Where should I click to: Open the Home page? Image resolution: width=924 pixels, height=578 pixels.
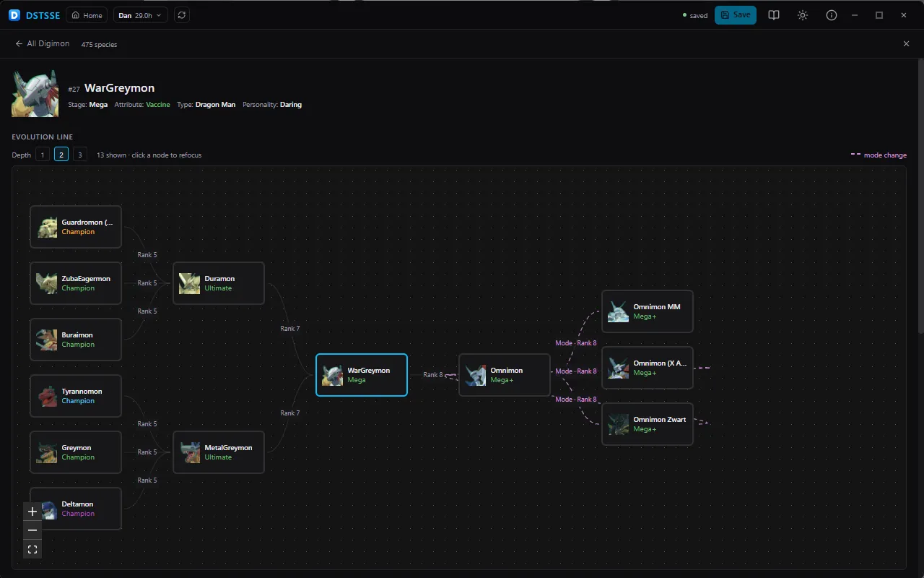tap(87, 15)
